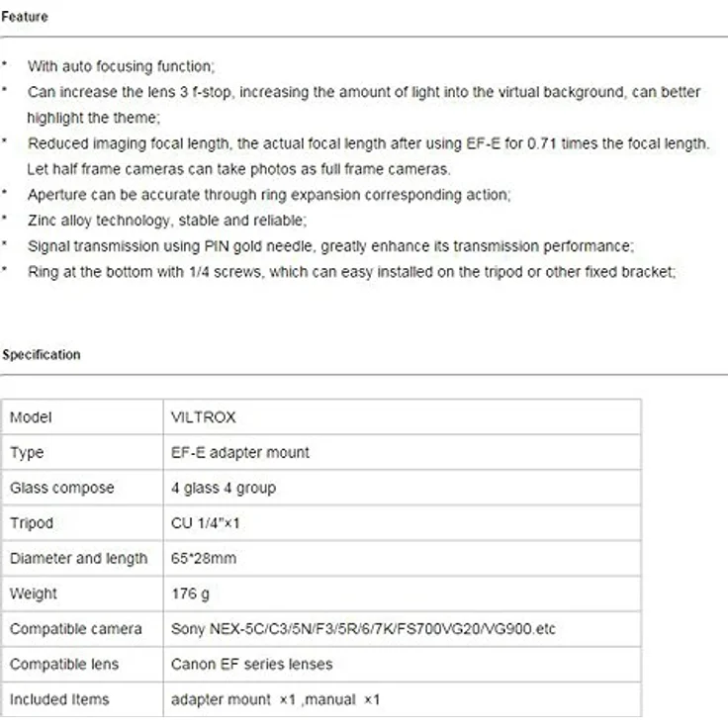Screen dimensions: 728x728
Task: Click the Specification section heading
Action: click(42, 355)
